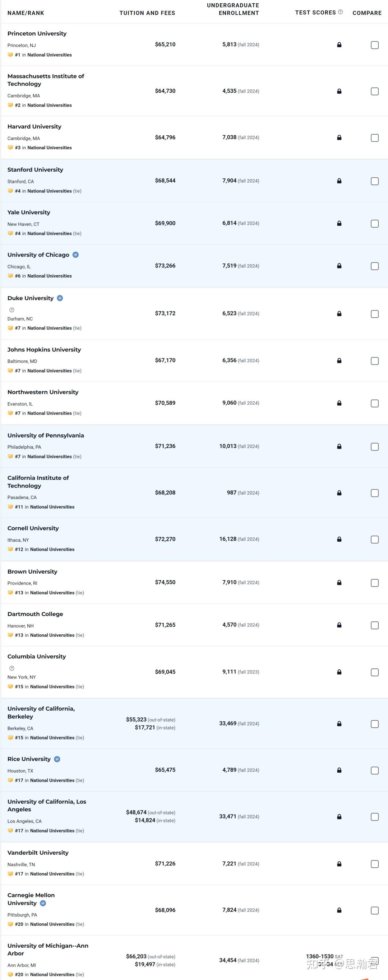Open the Massachusetts Institute of Technology link

(x=46, y=80)
